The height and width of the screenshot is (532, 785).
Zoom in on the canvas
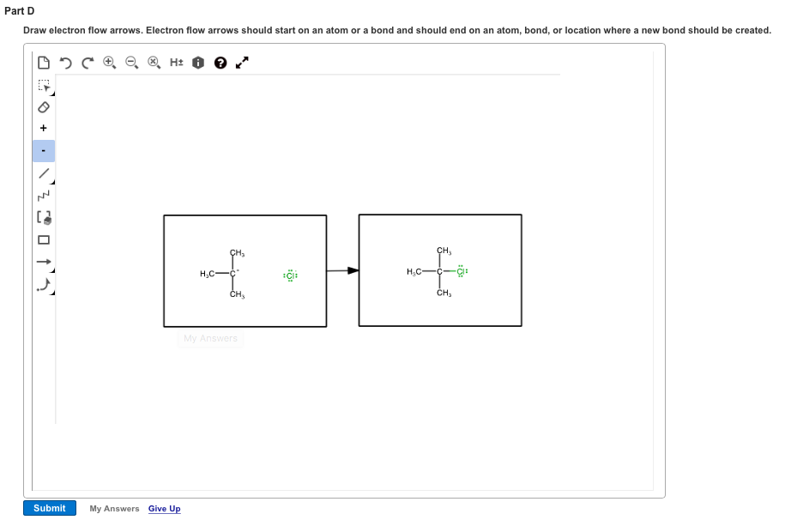pos(109,63)
